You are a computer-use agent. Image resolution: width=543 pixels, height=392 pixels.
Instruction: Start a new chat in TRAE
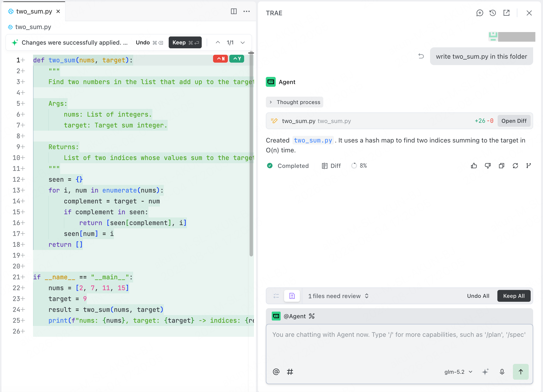[480, 13]
